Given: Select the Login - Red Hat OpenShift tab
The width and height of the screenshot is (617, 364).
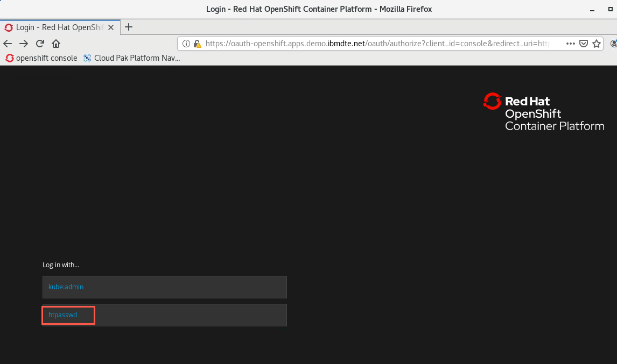Looking at the screenshot, I should click(60, 27).
